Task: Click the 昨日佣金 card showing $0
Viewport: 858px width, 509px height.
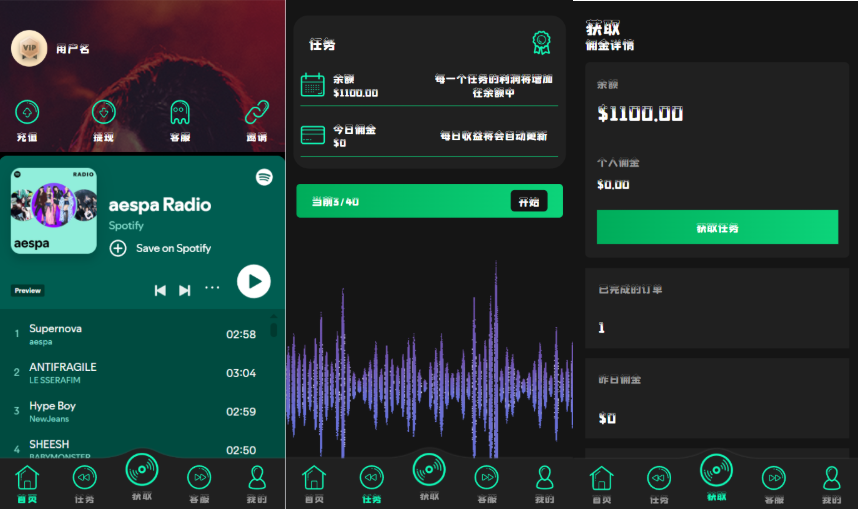Action: [x=717, y=398]
